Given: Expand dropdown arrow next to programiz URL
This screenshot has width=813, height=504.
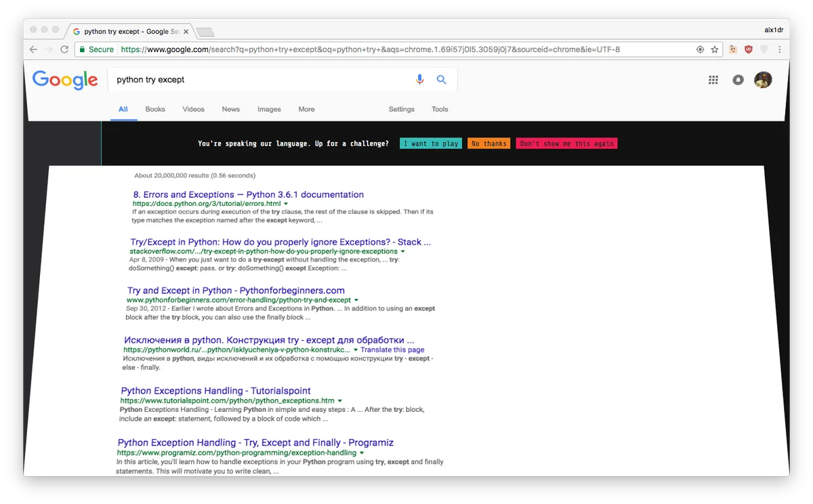Looking at the screenshot, I should click(x=362, y=453).
